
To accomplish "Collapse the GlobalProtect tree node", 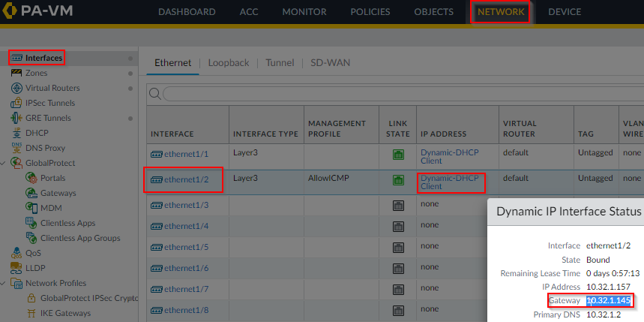I will [x=3, y=164].
